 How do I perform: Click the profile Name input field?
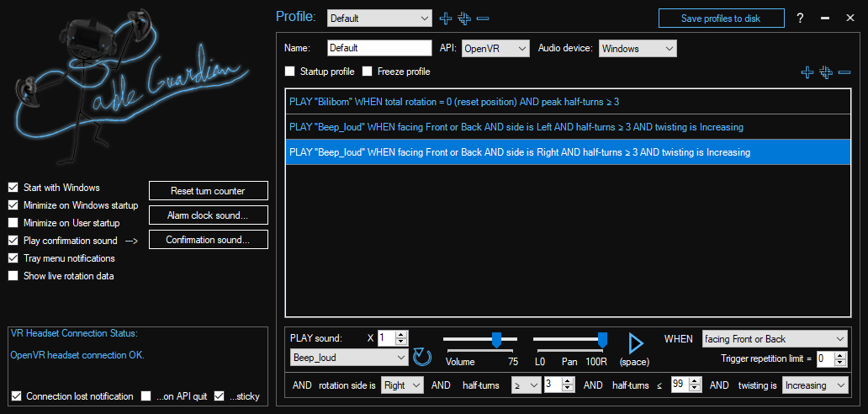[379, 48]
